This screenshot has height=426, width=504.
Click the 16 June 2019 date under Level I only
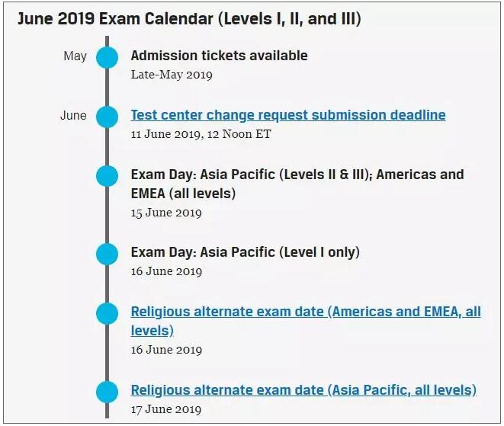[x=166, y=271]
